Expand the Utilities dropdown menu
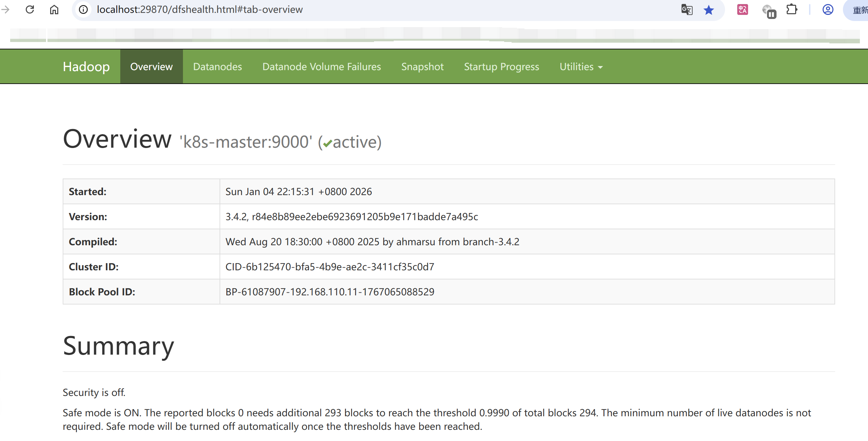The image size is (868, 441). tap(581, 67)
